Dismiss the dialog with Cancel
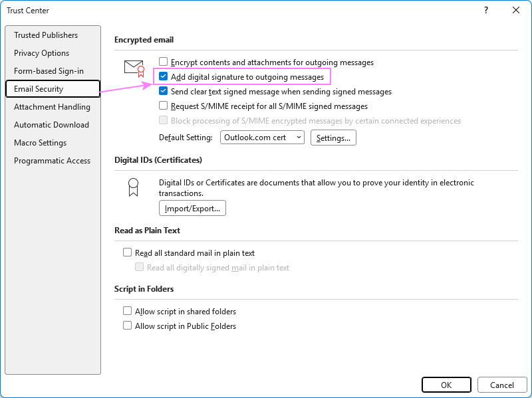 point(502,385)
